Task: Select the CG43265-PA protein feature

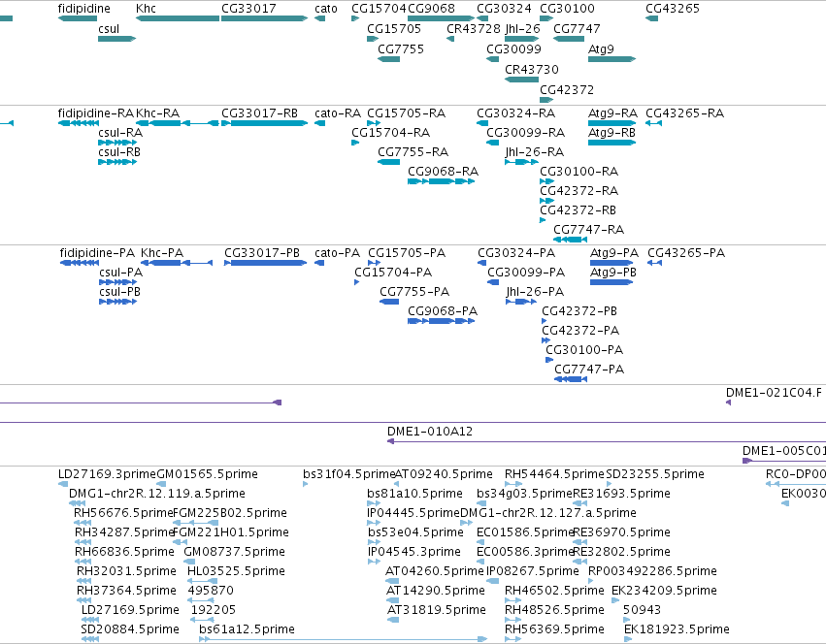Action: click(x=655, y=263)
